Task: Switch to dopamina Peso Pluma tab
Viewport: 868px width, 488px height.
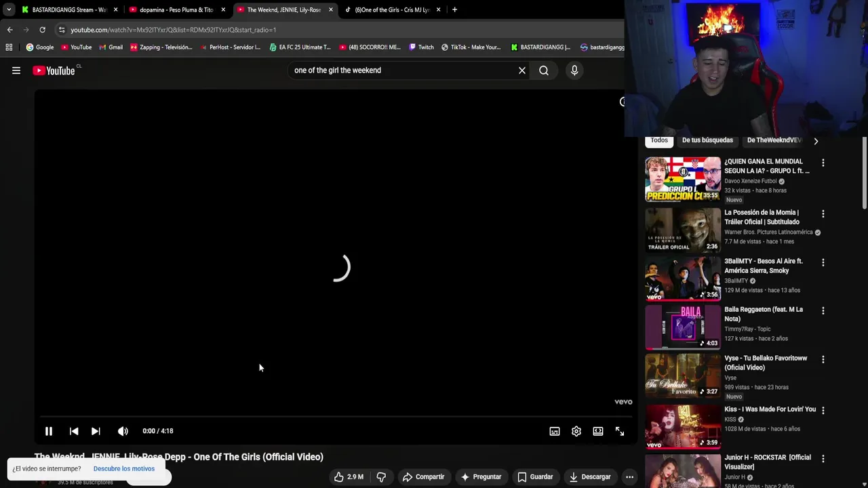Action: pos(176,9)
